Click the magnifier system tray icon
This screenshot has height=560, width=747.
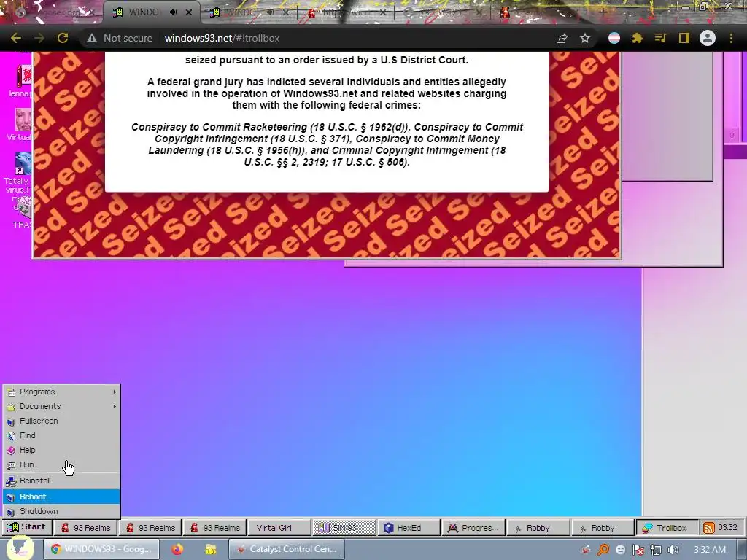(603, 550)
